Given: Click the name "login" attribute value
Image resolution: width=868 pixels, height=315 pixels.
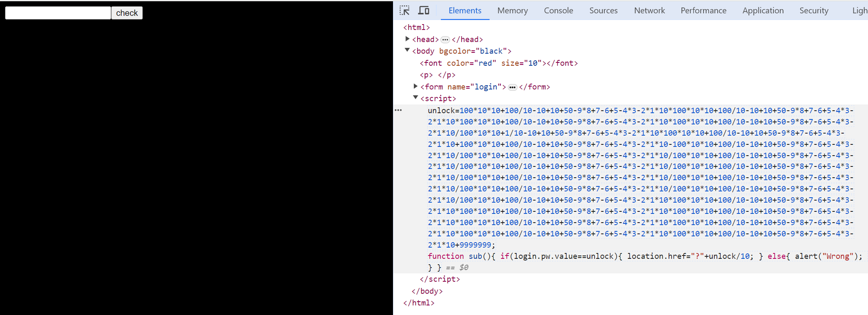Looking at the screenshot, I should click(x=486, y=87).
